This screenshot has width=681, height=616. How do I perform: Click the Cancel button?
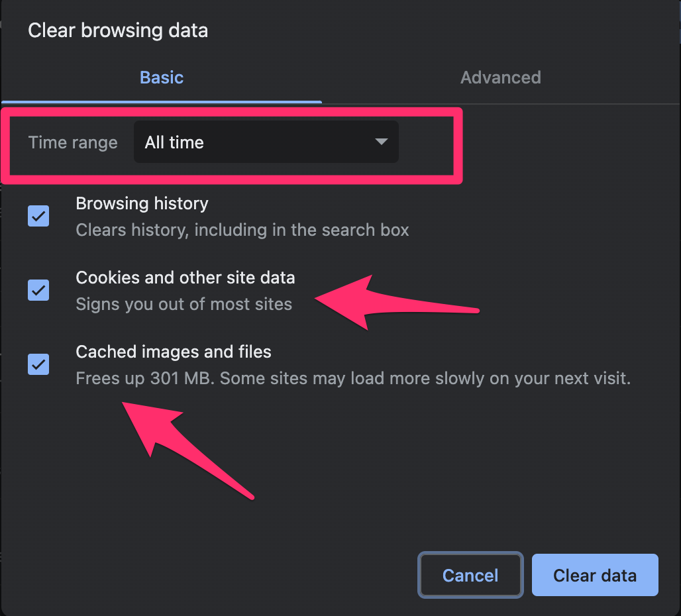coord(470,575)
